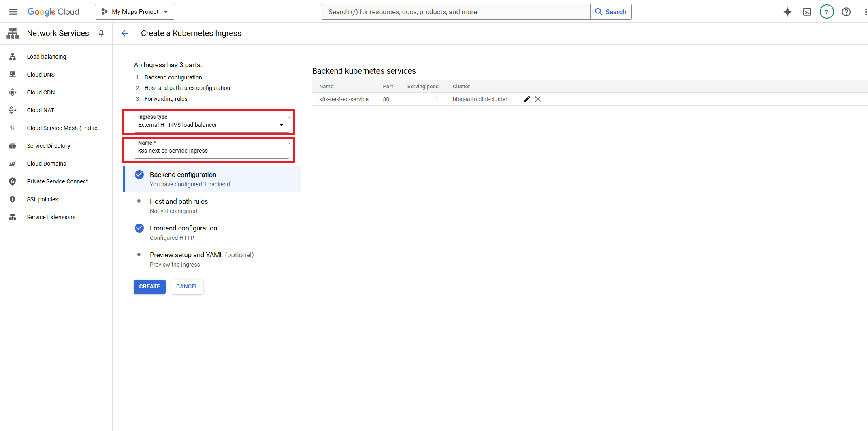Open the main navigation hamburger menu
This screenshot has height=431, width=868.
click(x=13, y=12)
